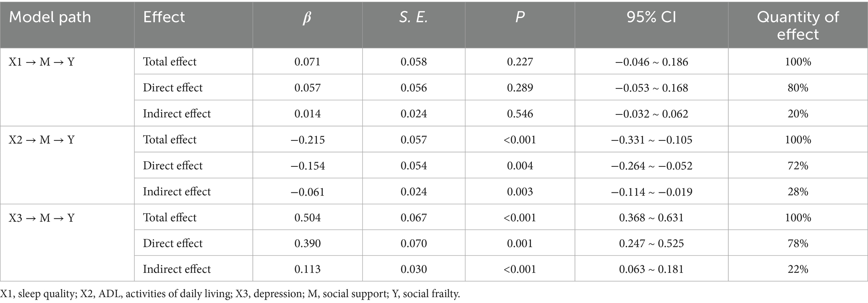868x303 pixels.
Task: Click the β value 0.504 cell
Action: pos(307,218)
